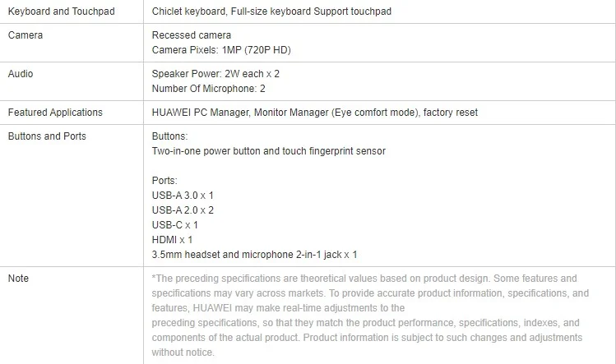
Task: Select the "Camera" row label
Action: [25, 36]
